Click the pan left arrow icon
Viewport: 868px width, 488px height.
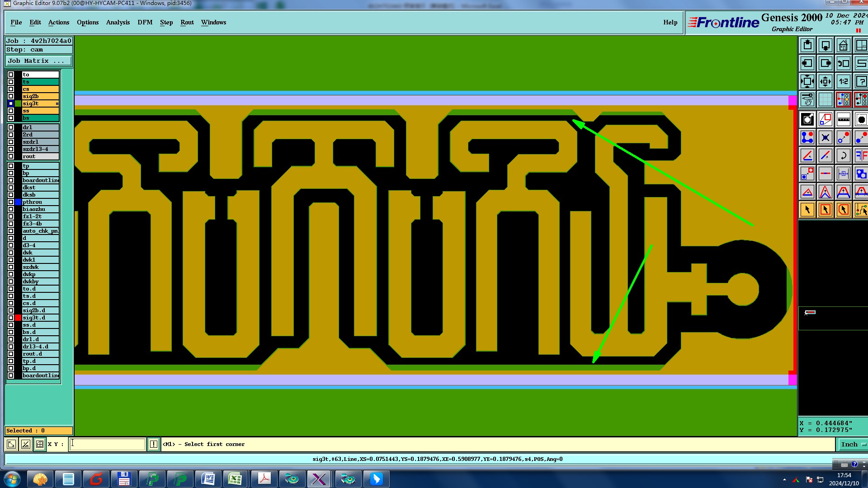[807, 63]
